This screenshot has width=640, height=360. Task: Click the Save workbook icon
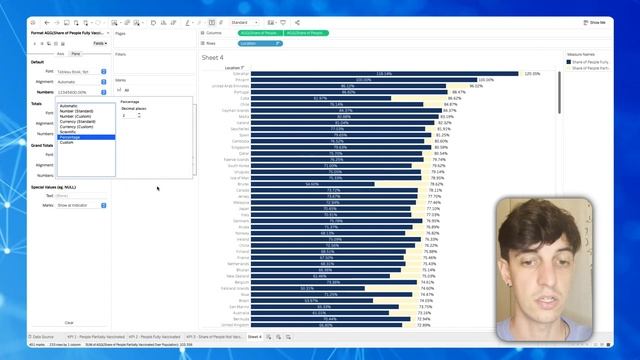click(67, 23)
